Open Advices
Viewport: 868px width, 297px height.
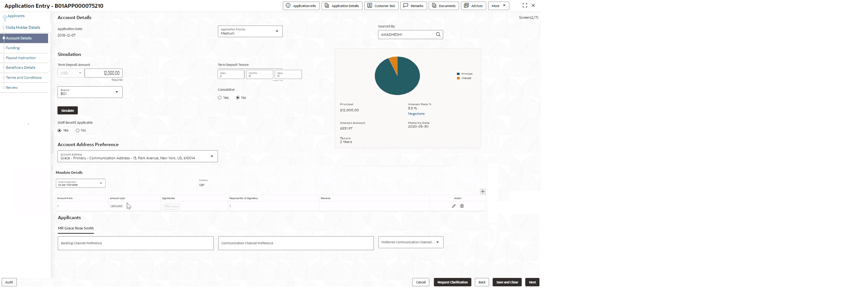[x=474, y=6]
